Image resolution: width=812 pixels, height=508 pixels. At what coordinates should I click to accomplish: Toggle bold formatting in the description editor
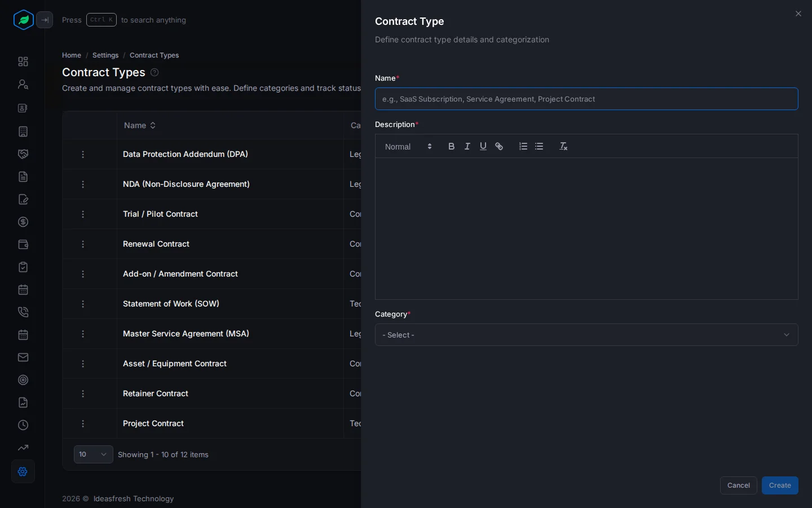click(451, 146)
